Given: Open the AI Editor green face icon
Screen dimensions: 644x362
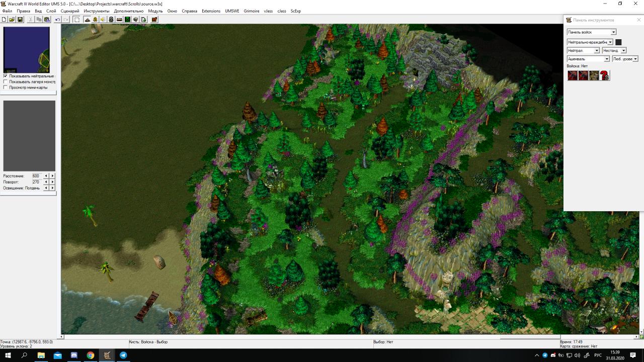Looking at the screenshot, I should click(127, 20).
